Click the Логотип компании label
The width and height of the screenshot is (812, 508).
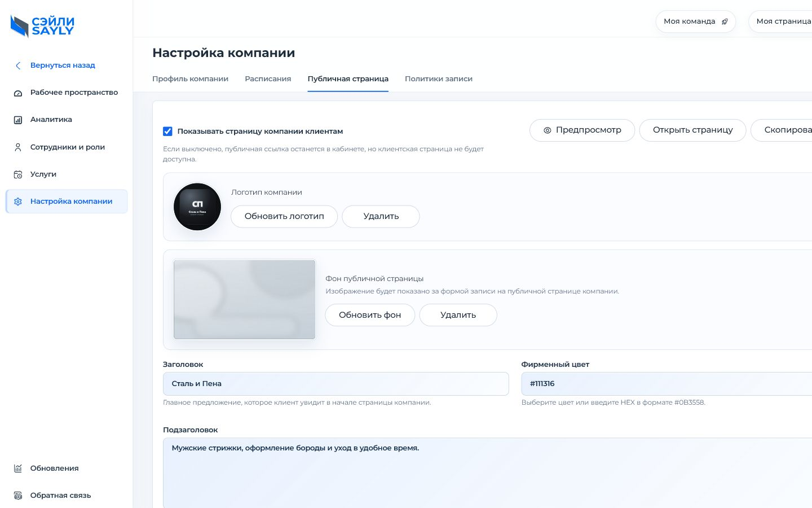coord(267,192)
